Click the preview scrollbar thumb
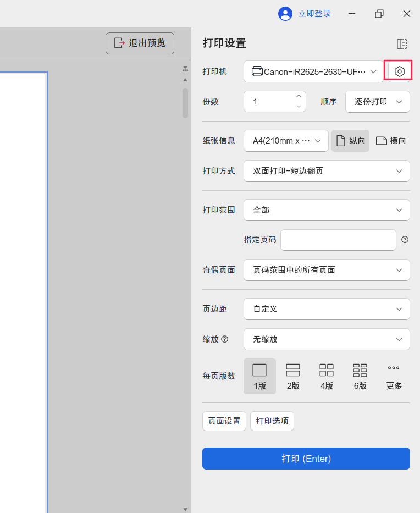 [185, 103]
